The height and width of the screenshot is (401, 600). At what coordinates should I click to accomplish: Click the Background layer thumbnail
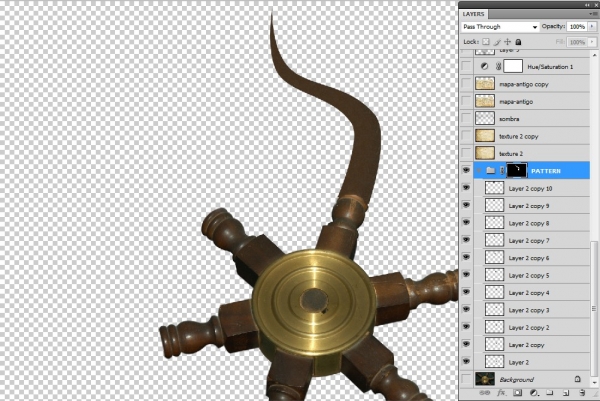click(x=485, y=379)
